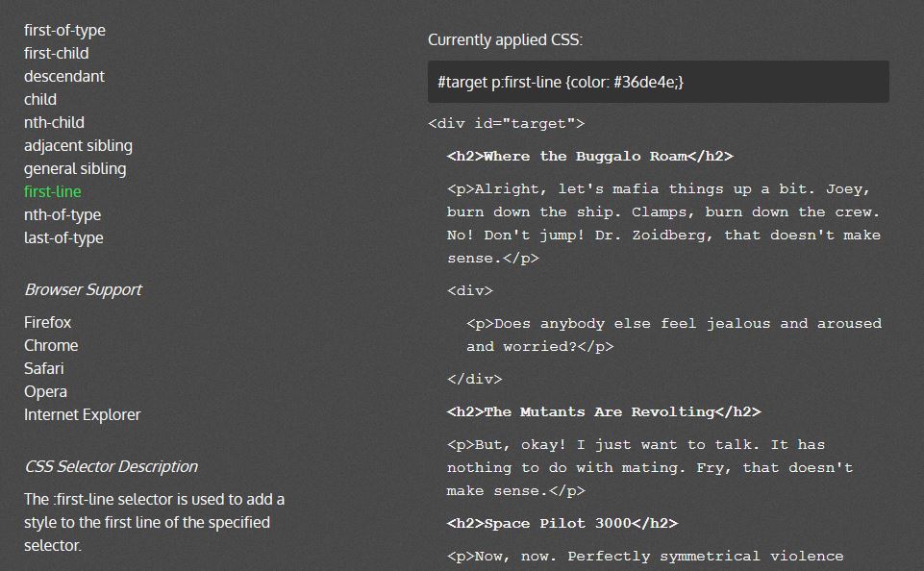The height and width of the screenshot is (571, 924).
Task: Open the first-child selector example
Action: 57,53
